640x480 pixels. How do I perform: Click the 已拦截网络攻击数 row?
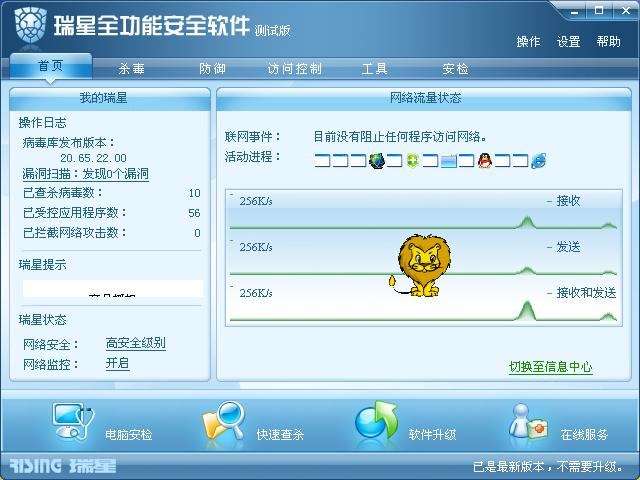(x=111, y=233)
